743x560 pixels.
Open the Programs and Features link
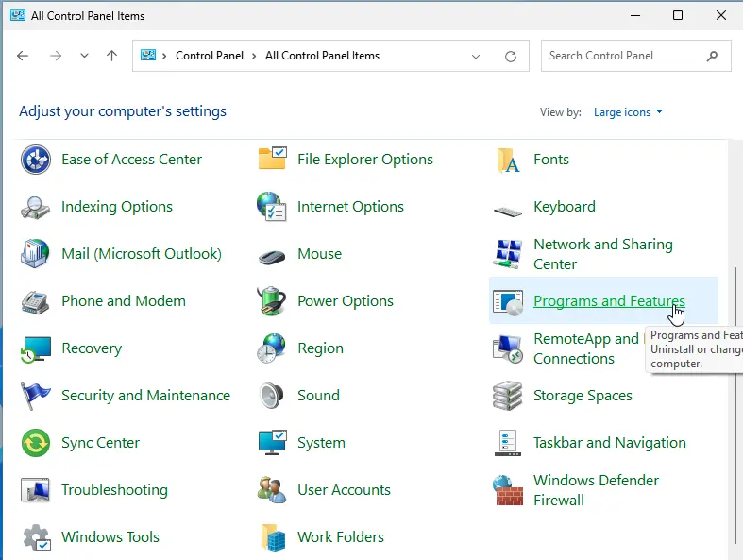pos(609,301)
